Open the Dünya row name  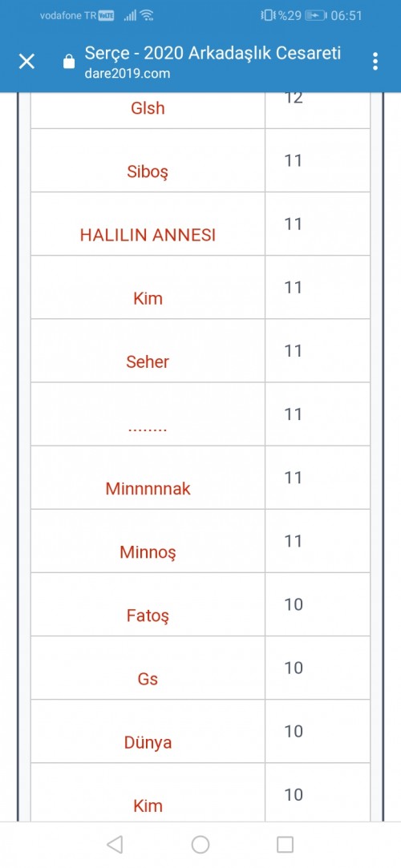tap(148, 742)
